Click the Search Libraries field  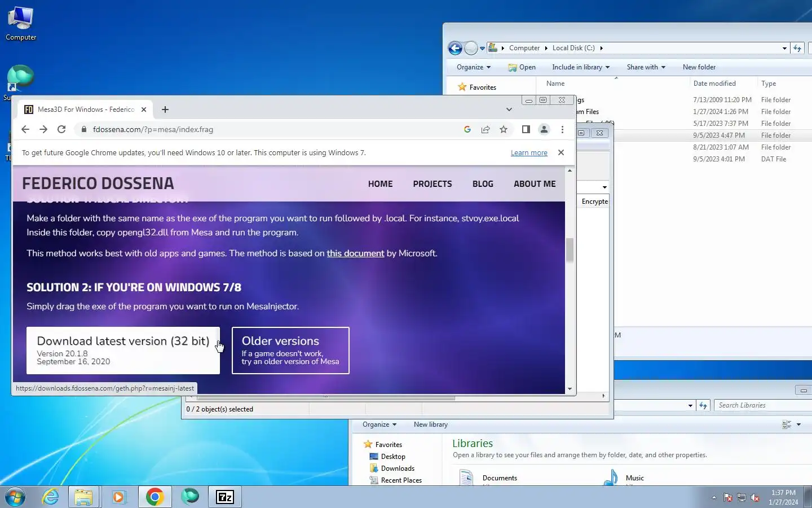point(763,405)
